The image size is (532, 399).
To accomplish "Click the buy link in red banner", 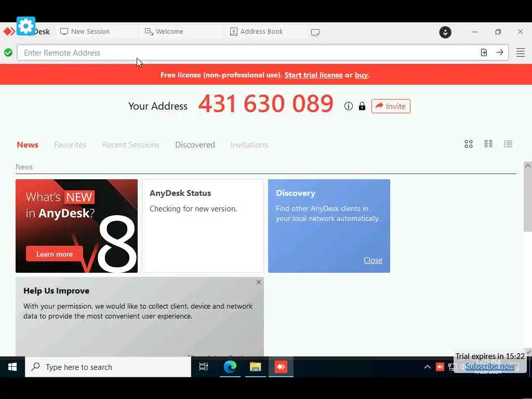I will click(x=361, y=75).
